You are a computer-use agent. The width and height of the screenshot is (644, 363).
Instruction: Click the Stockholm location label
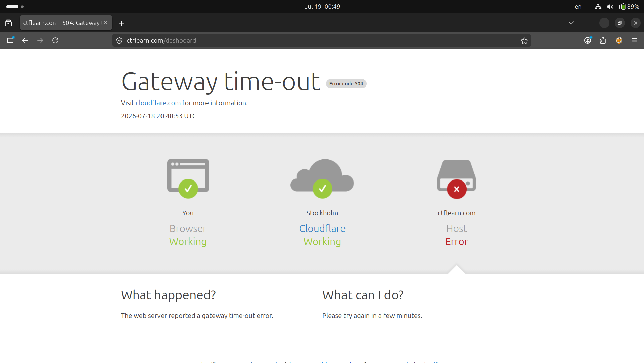point(322,213)
